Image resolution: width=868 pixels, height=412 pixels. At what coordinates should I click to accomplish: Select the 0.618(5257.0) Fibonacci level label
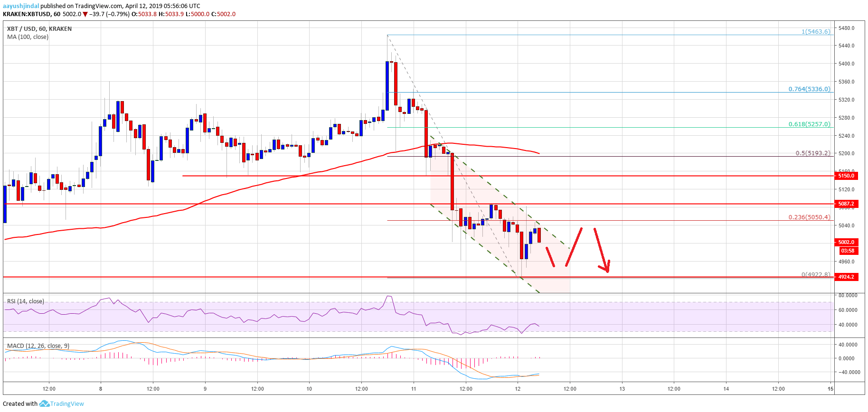pyautogui.click(x=810, y=124)
